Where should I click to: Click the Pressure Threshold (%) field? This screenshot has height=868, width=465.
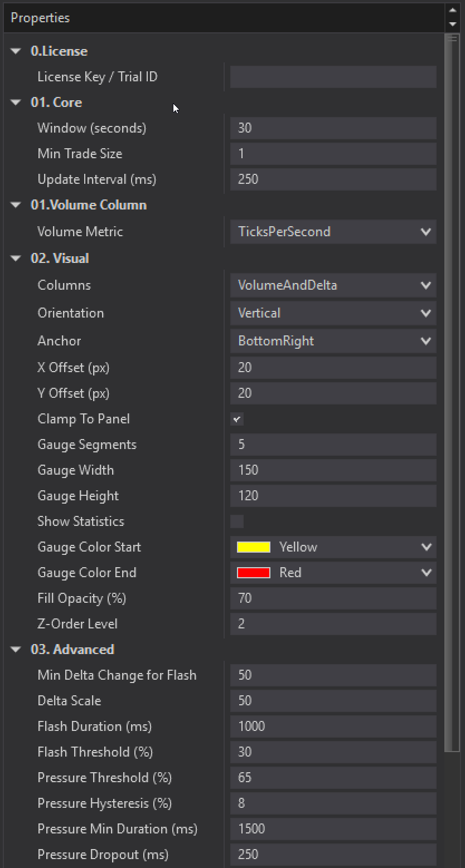(333, 778)
